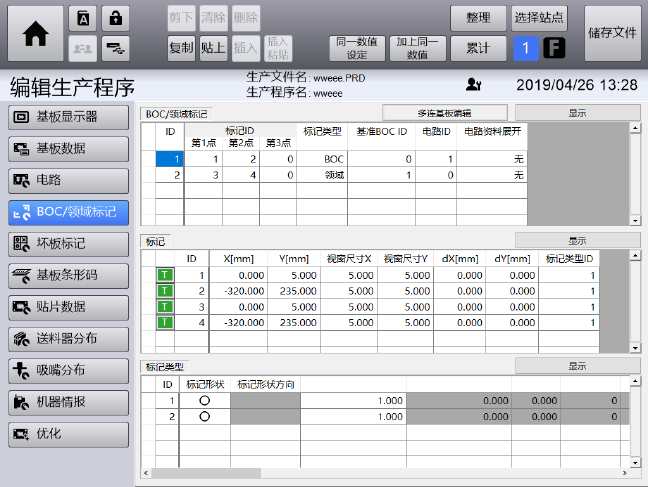The width and height of the screenshot is (648, 487).
Task: Open 基板显示器 panel
Action: [69, 117]
